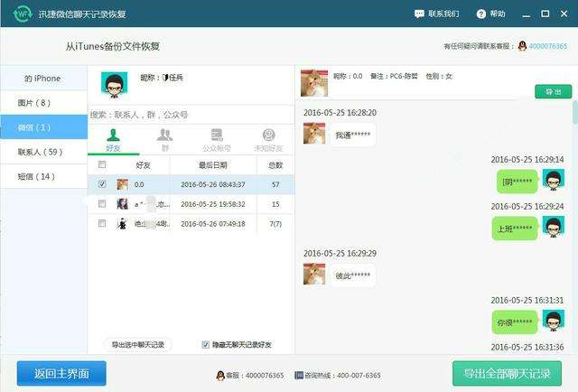Viewport: 578px width, 392px height.
Task: Click avatar of third friend row
Action: click(x=122, y=223)
